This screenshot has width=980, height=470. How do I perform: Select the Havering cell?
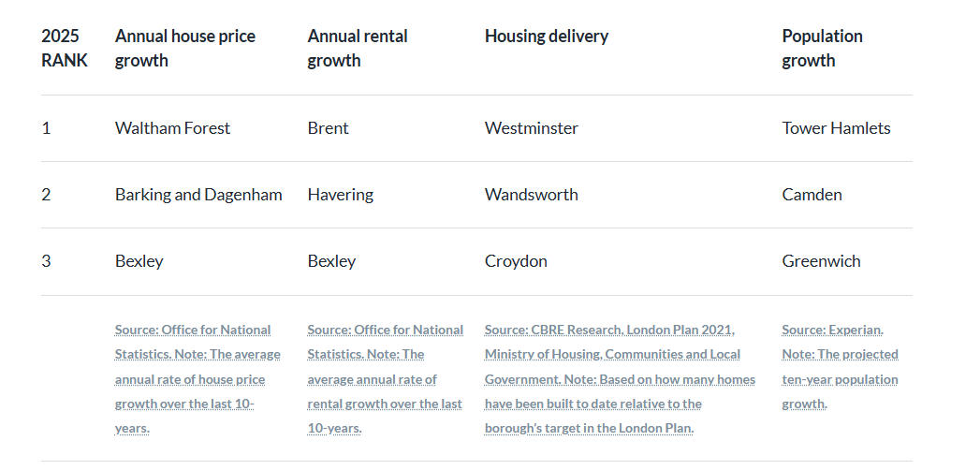(340, 195)
